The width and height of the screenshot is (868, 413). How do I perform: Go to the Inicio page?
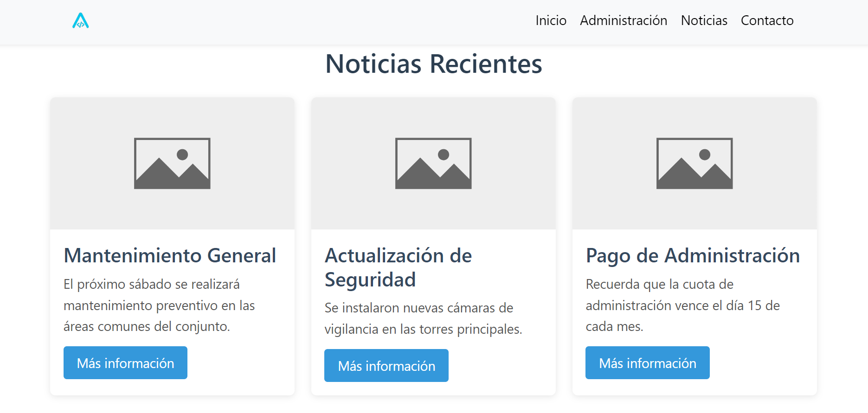point(551,21)
